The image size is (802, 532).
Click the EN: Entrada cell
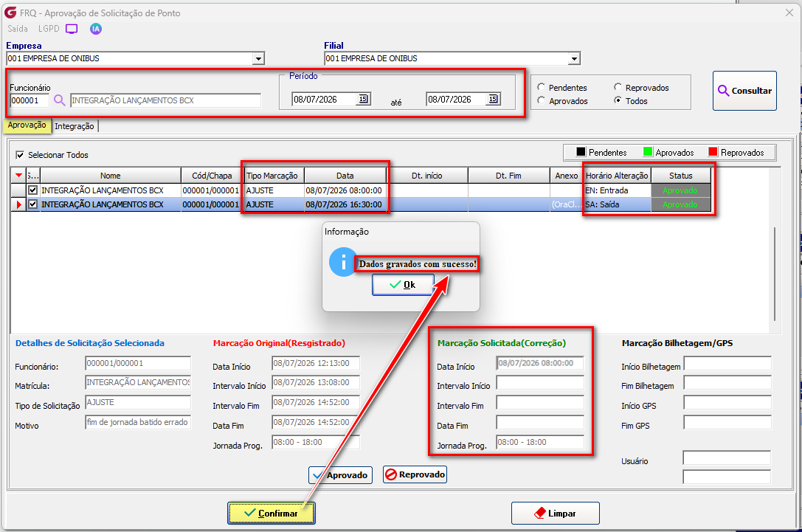(x=617, y=190)
